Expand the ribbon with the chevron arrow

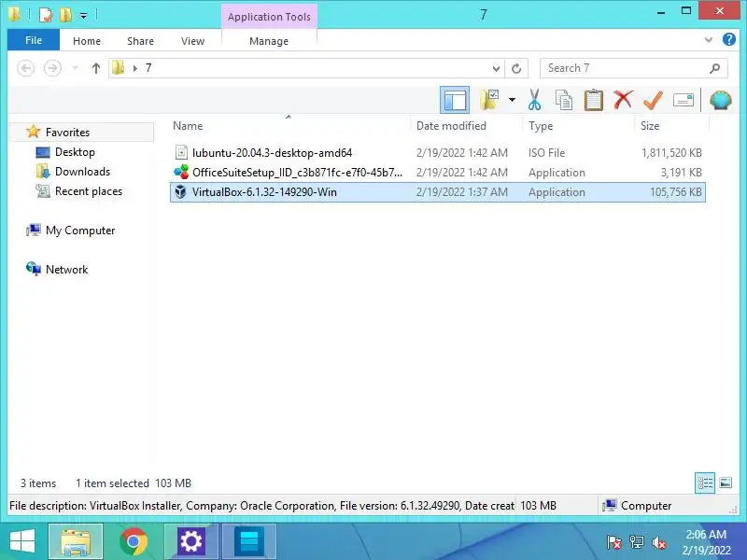709,40
